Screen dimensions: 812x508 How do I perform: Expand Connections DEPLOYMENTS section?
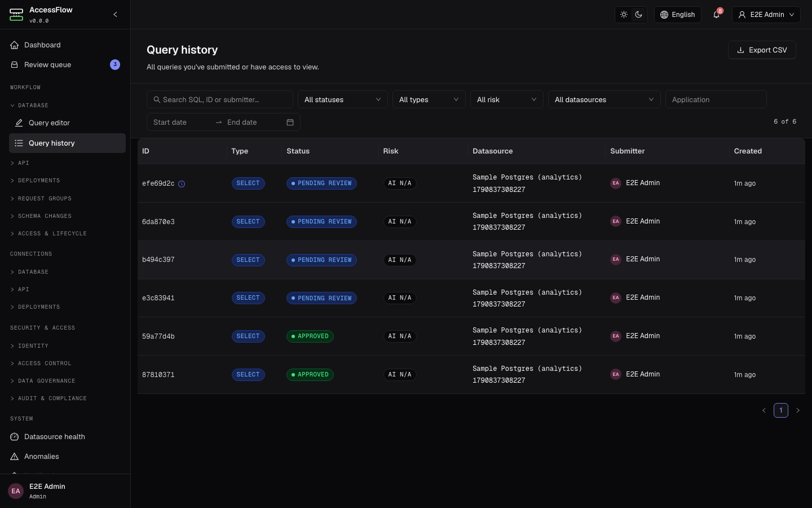click(x=35, y=307)
